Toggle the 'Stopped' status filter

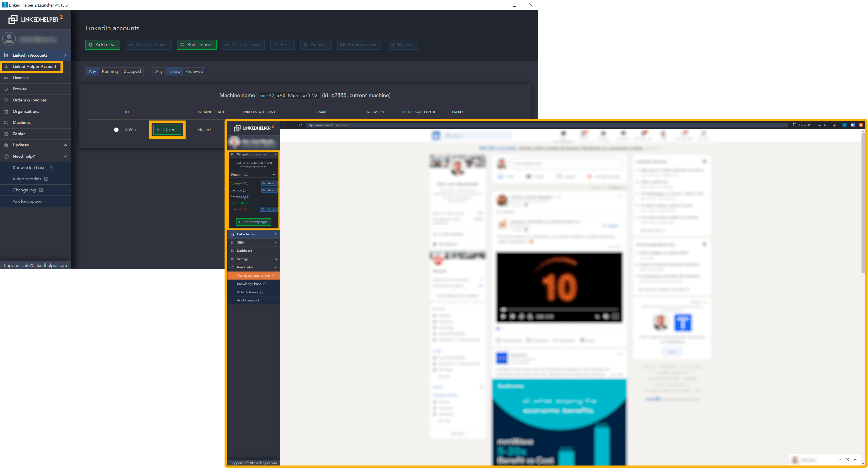(132, 71)
